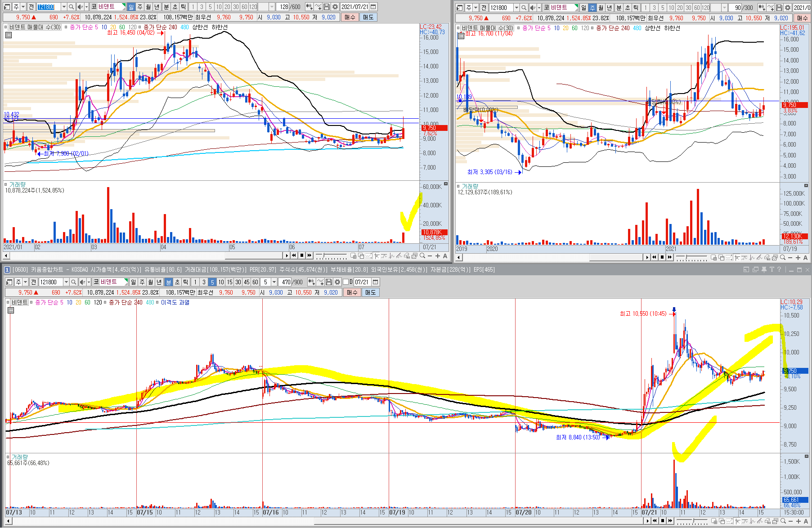The width and height of the screenshot is (812, 528).
Task: Click zoom magnifier at bottom chart's lower-right tools
Action: point(783,521)
